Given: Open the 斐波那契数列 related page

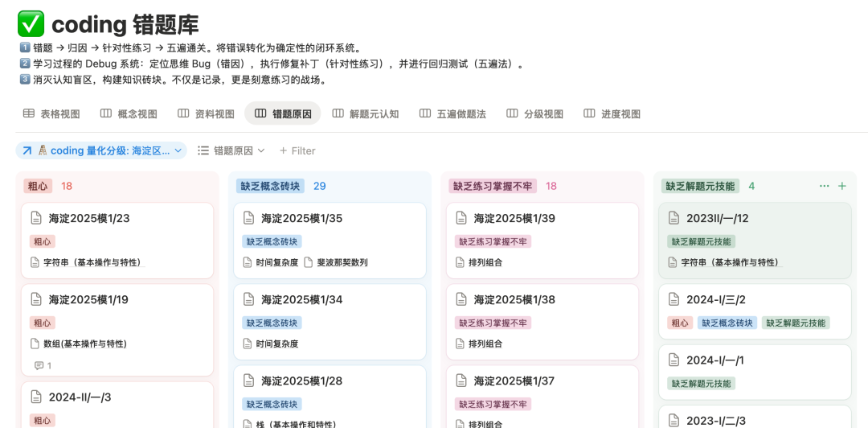Looking at the screenshot, I should pyautogui.click(x=336, y=262).
